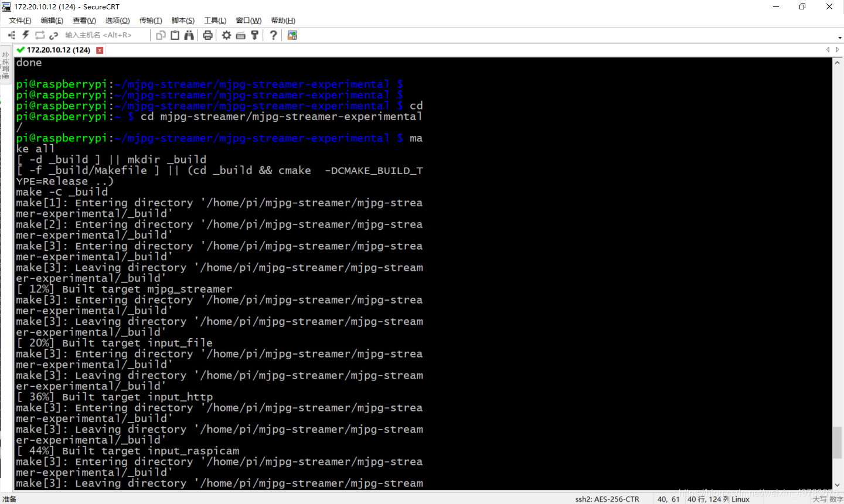Click the Quick Connect lightning icon
The image size is (844, 504).
(x=26, y=35)
